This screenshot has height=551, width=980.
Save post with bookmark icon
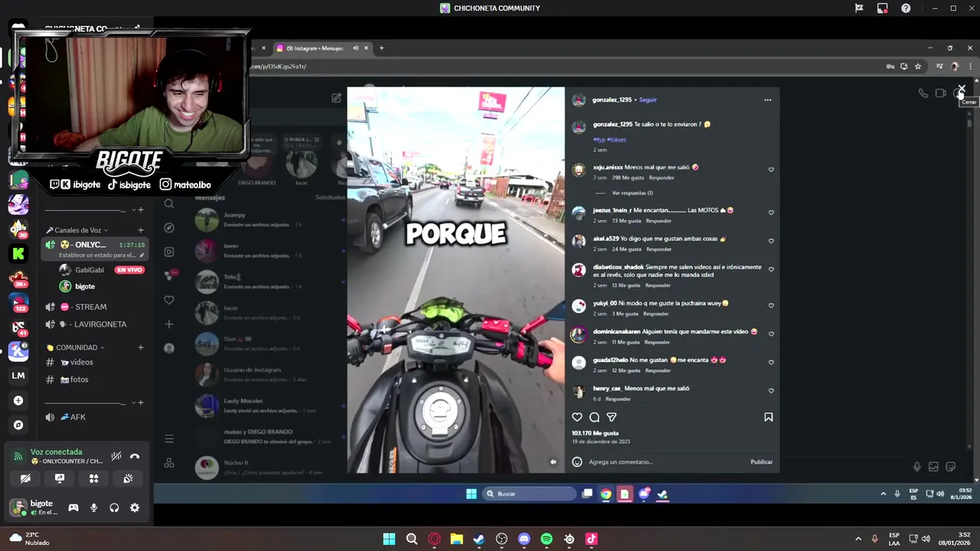coord(768,417)
